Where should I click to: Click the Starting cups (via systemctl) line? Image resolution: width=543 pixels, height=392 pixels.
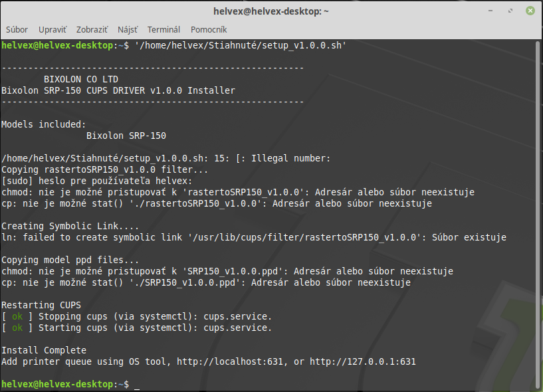137,328
